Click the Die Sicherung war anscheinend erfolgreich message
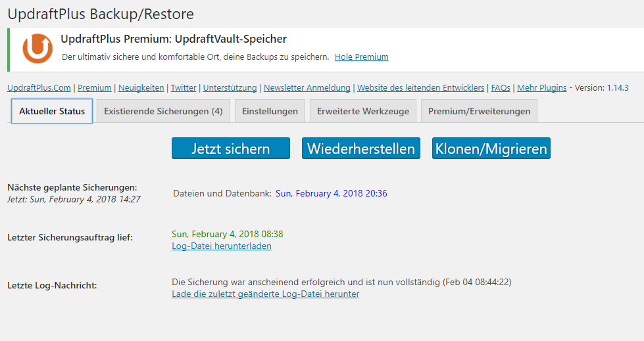The width and height of the screenshot is (644, 341). click(341, 283)
